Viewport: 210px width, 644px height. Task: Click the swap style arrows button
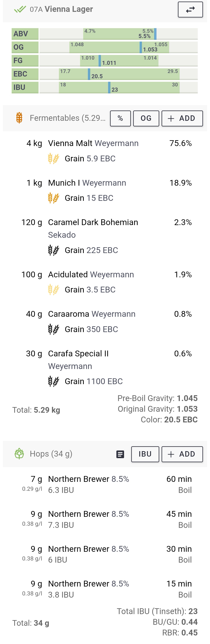190,10
